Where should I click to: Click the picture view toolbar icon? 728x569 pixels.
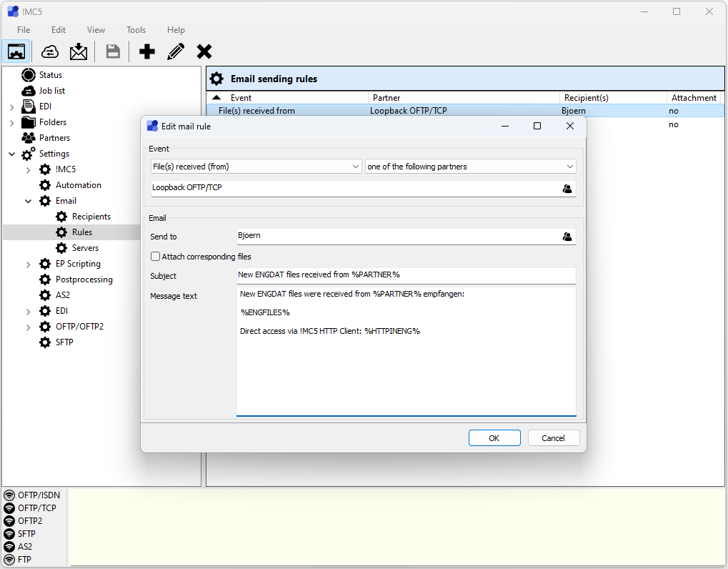[x=16, y=51]
